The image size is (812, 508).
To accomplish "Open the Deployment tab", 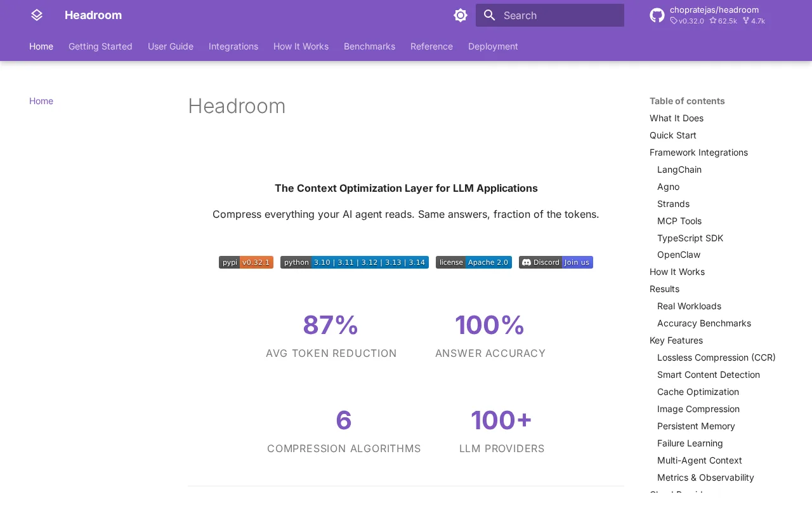I will (493, 46).
